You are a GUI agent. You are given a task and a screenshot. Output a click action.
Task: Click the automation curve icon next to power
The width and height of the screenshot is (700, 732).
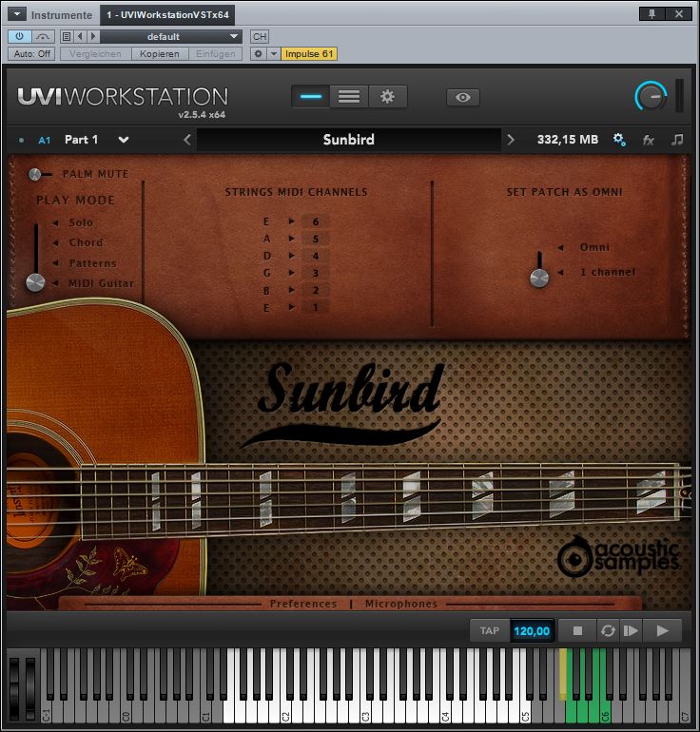pos(43,36)
